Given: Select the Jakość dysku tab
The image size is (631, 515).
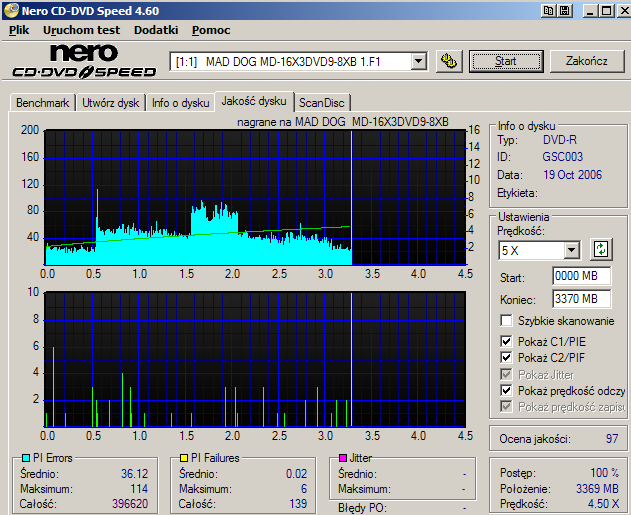Looking at the screenshot, I should (x=254, y=101).
